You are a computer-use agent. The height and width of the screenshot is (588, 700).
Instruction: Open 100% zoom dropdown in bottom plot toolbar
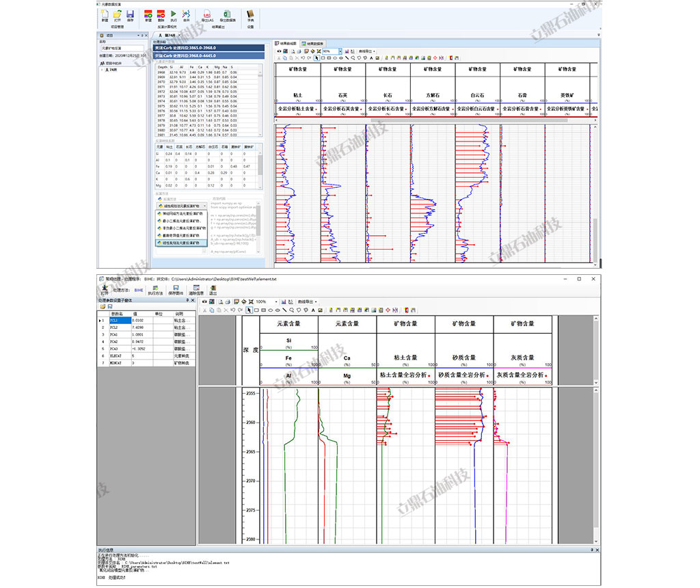point(276,302)
